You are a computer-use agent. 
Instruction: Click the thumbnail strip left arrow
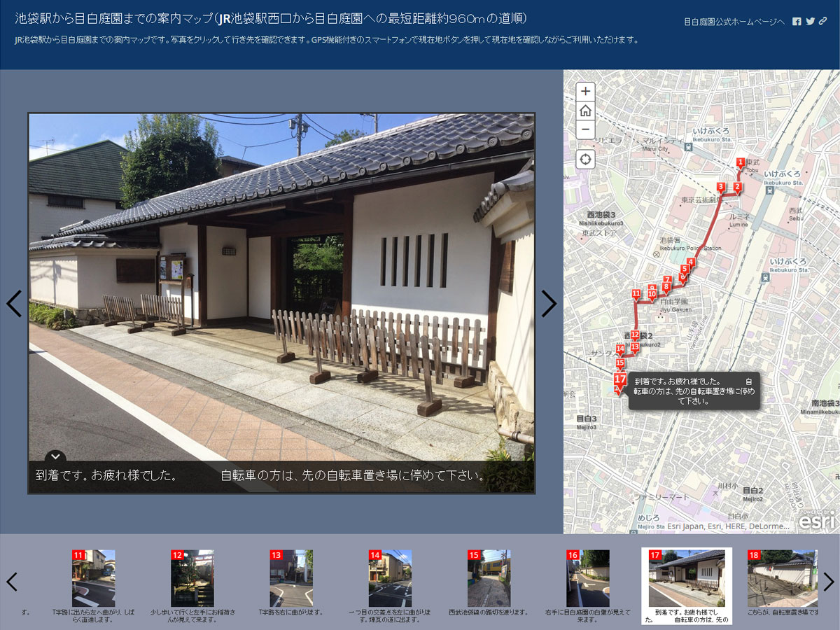13,581
